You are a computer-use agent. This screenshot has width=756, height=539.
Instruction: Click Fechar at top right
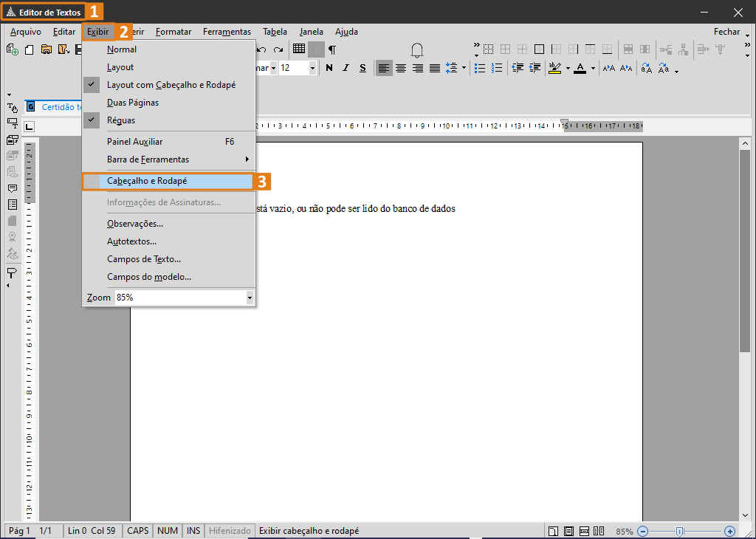click(726, 32)
